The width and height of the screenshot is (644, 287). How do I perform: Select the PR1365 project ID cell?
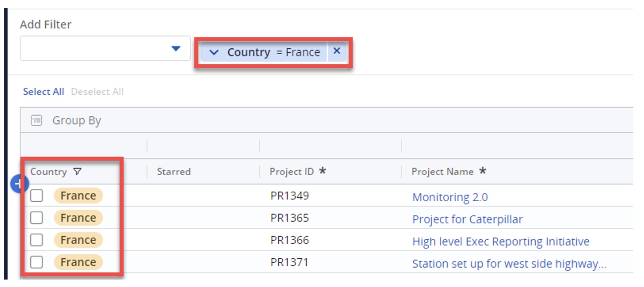(289, 218)
